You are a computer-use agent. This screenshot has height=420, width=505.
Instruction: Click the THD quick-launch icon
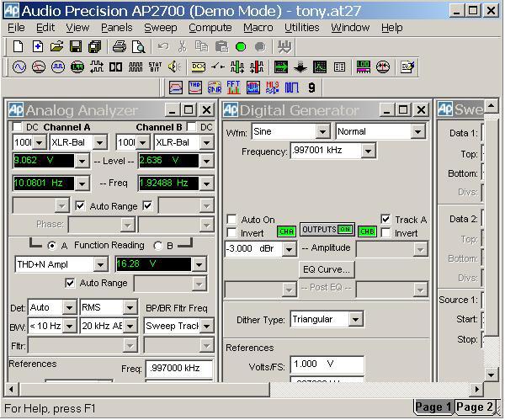(195, 88)
